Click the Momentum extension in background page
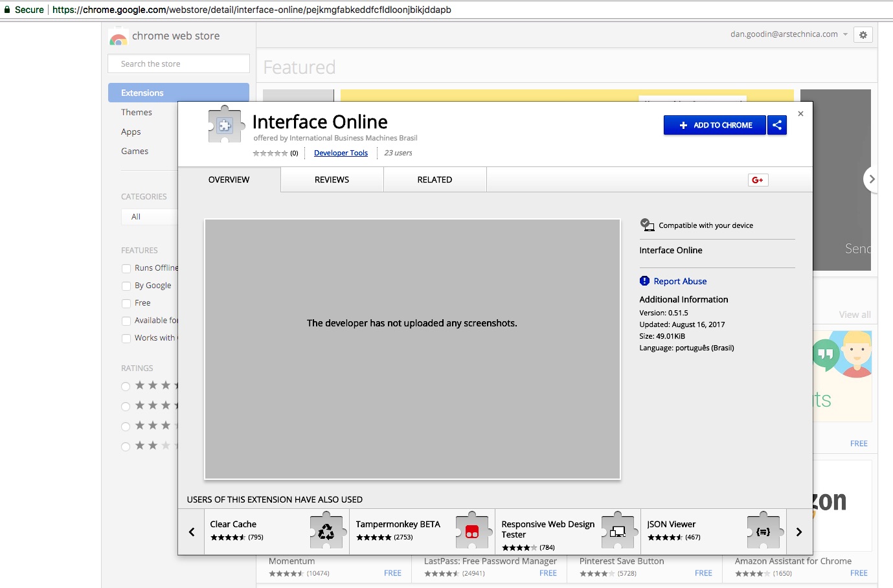Viewport: 893px width, 588px height. pyautogui.click(x=292, y=561)
